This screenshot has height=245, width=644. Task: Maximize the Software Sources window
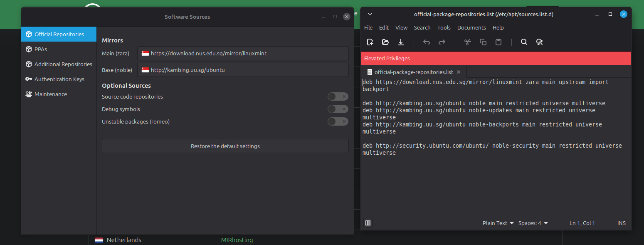coord(335,17)
